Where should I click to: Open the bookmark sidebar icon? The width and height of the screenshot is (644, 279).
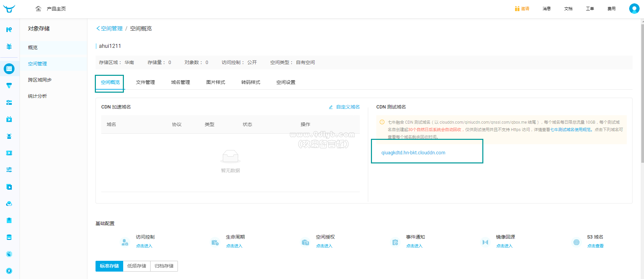[x=9, y=220]
